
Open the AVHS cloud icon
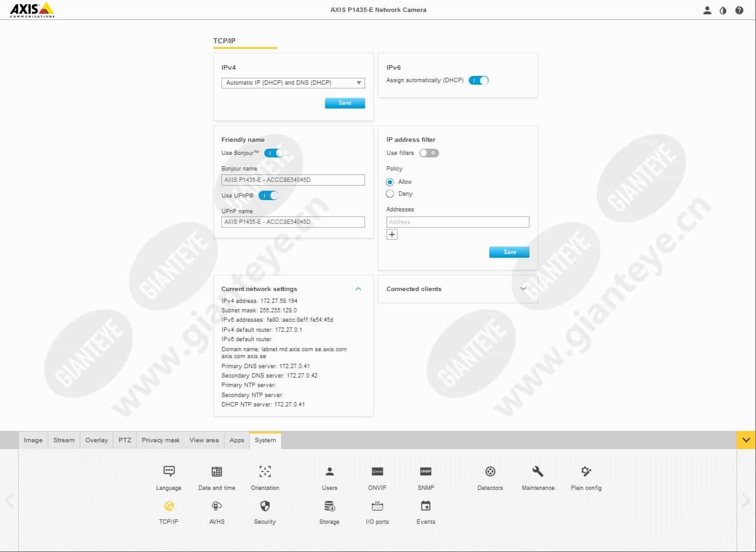[x=216, y=506]
